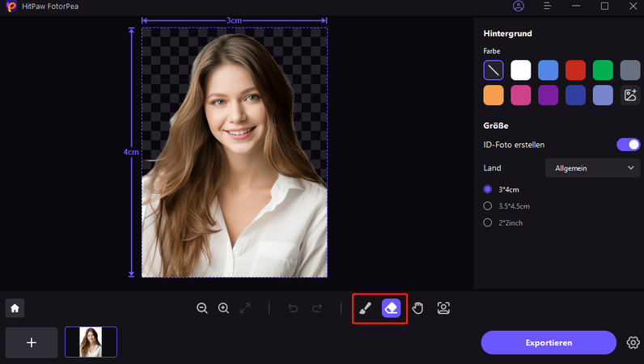Zoom out of the canvas
Viewport: 644px width, 364px height.
[201, 308]
